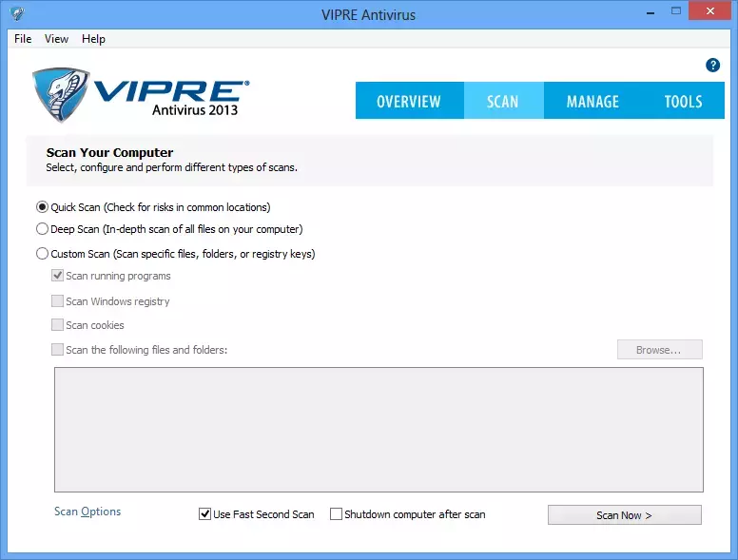Open the Scan Options link
The height and width of the screenshot is (560, 738).
(87, 512)
